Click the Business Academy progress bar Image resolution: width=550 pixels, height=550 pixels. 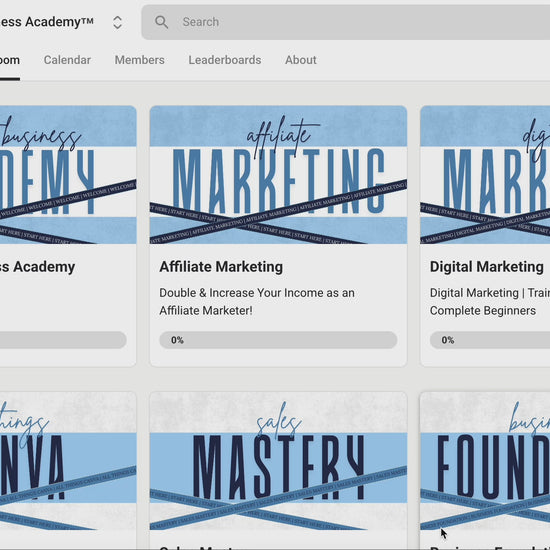(63, 340)
